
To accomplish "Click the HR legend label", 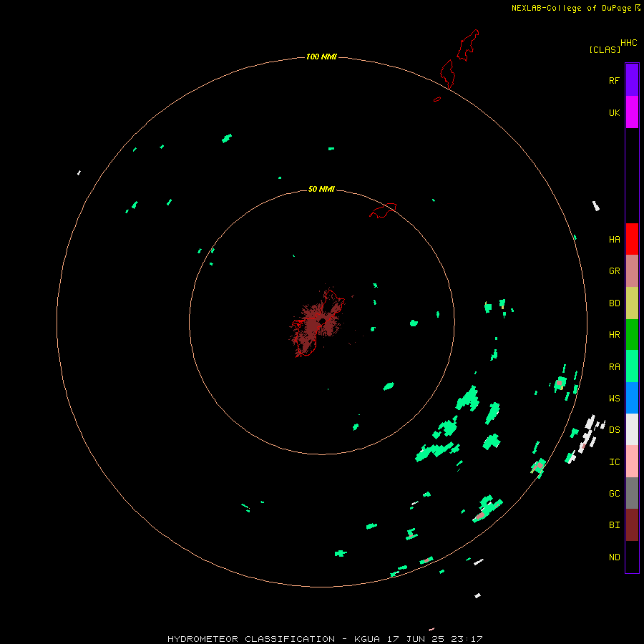I will pyautogui.click(x=614, y=335).
